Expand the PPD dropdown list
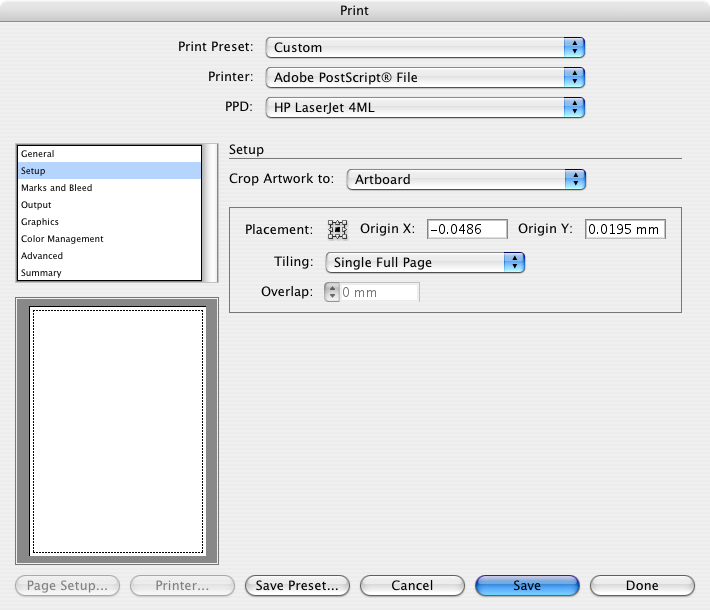 point(425,106)
